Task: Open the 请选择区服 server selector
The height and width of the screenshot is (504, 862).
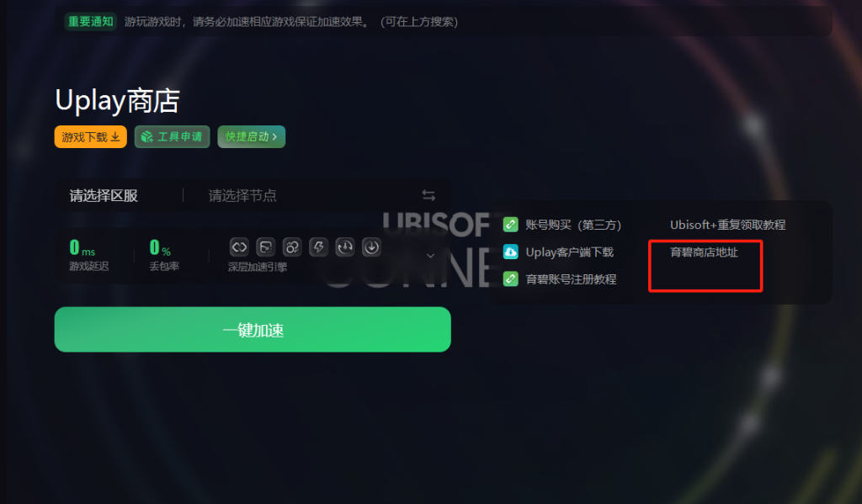Action: coord(104,196)
